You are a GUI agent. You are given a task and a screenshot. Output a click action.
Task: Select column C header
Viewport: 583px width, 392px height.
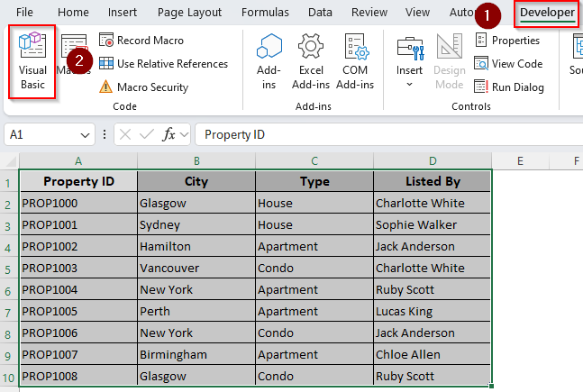click(x=314, y=161)
